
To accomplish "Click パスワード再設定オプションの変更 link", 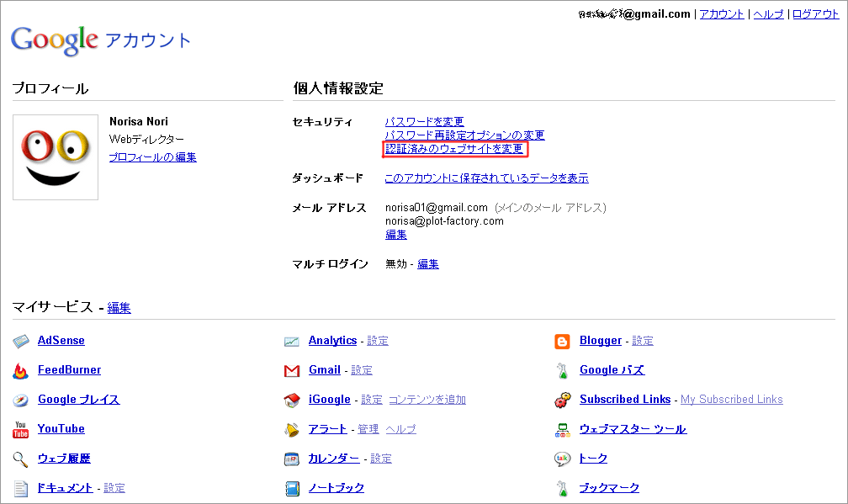I will pos(464,135).
